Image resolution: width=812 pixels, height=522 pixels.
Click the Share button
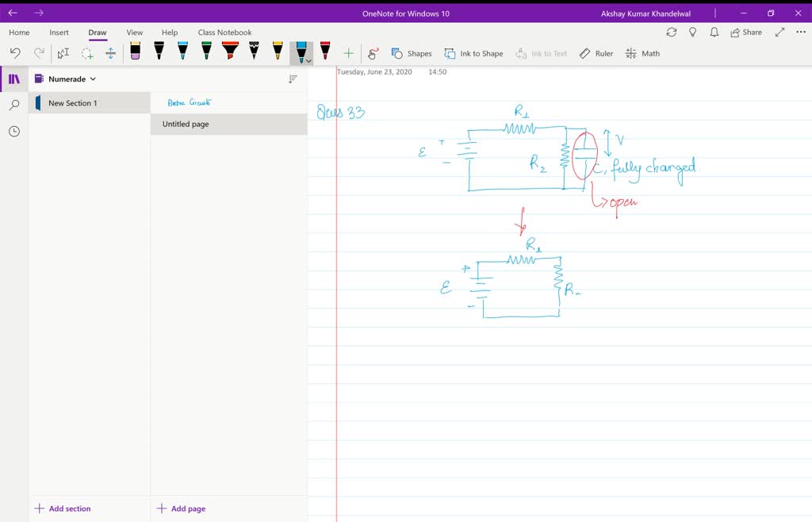pos(744,32)
